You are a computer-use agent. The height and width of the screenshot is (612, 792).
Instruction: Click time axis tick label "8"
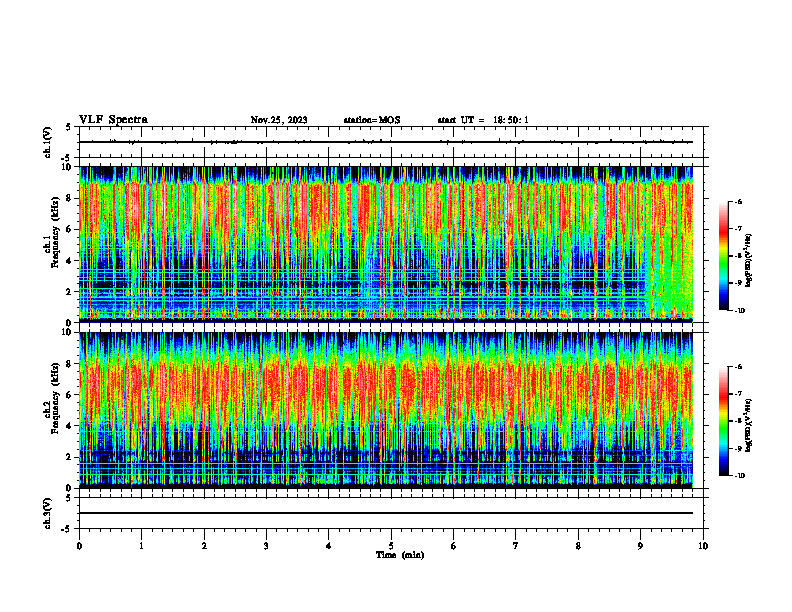[x=578, y=546]
